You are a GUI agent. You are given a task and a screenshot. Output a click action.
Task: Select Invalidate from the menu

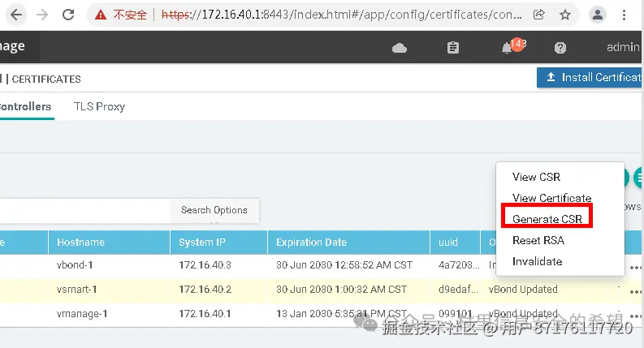[537, 261]
